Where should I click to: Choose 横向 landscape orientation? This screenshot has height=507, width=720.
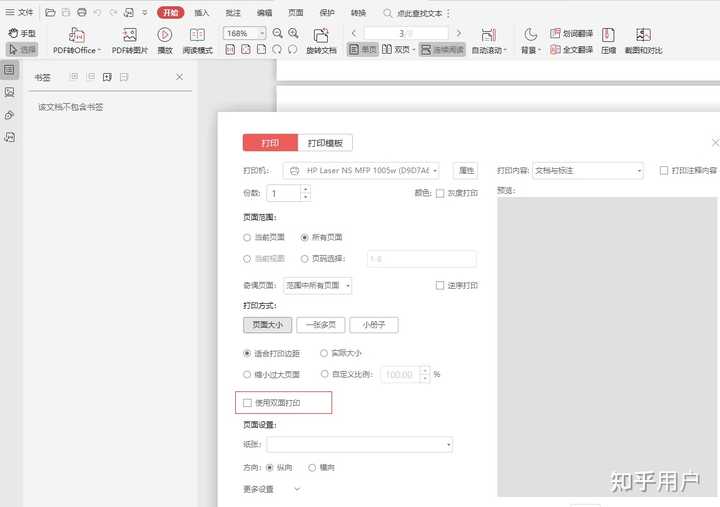tap(312, 468)
